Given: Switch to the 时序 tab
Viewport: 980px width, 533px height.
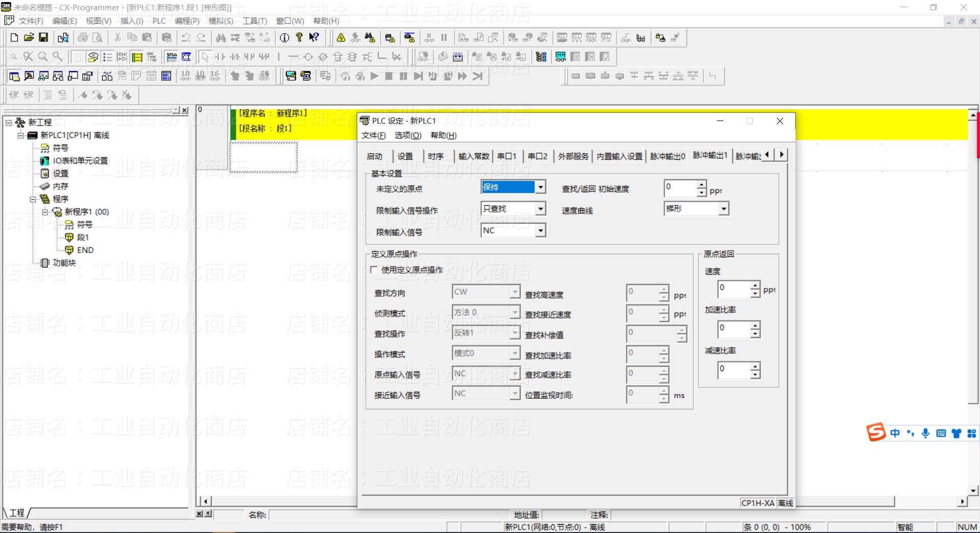Looking at the screenshot, I should click(x=435, y=156).
